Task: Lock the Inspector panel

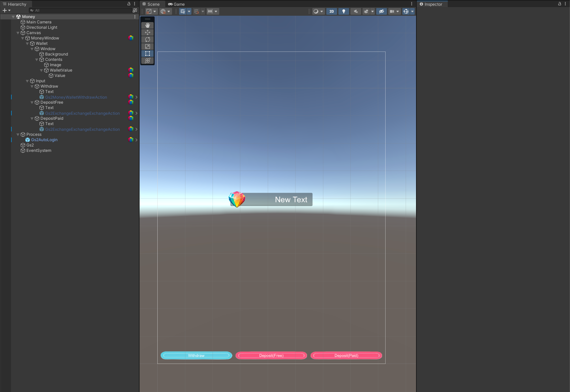Action: pyautogui.click(x=560, y=4)
